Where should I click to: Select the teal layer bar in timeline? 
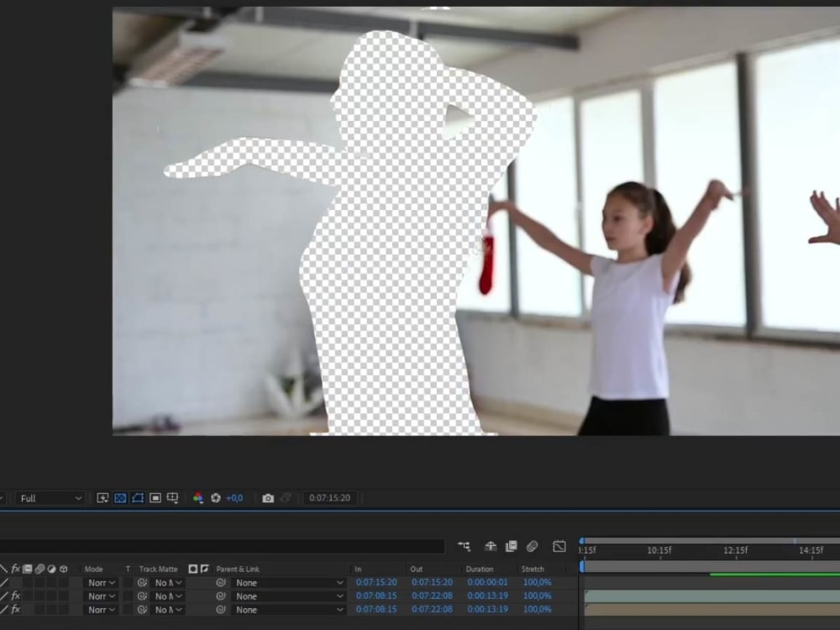(712, 596)
